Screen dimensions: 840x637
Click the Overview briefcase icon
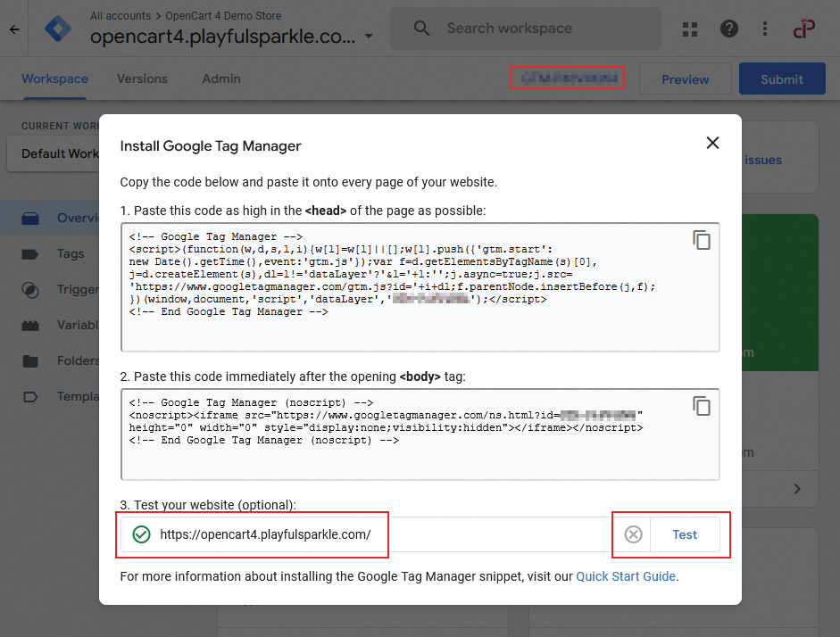(x=30, y=219)
